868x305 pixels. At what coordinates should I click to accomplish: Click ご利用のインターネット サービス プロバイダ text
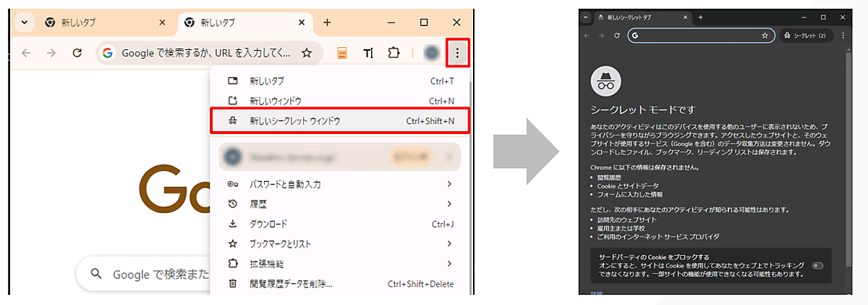point(658,236)
